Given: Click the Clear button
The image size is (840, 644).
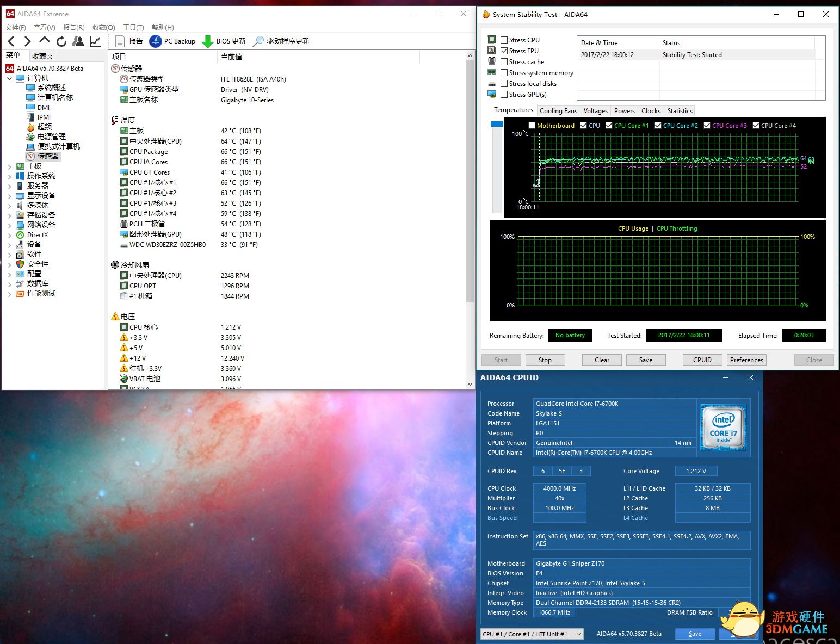Looking at the screenshot, I should 602,360.
